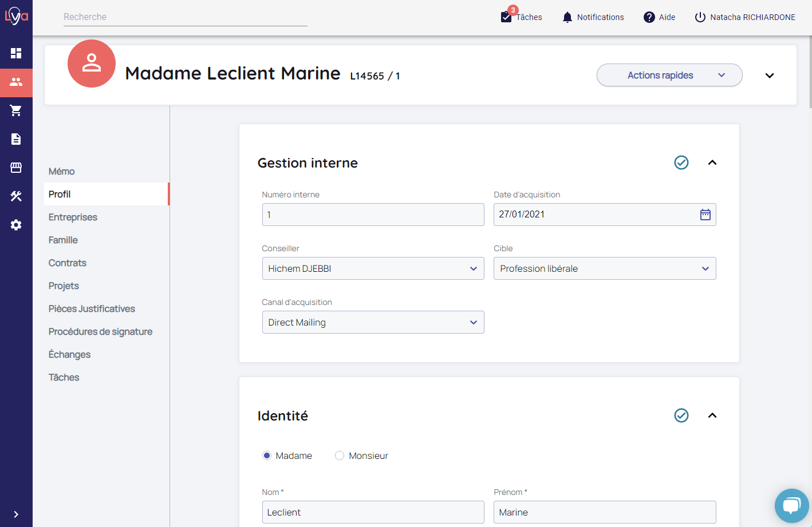Image resolution: width=812 pixels, height=527 pixels.
Task: Select the Monsieur radio button
Action: pos(340,455)
